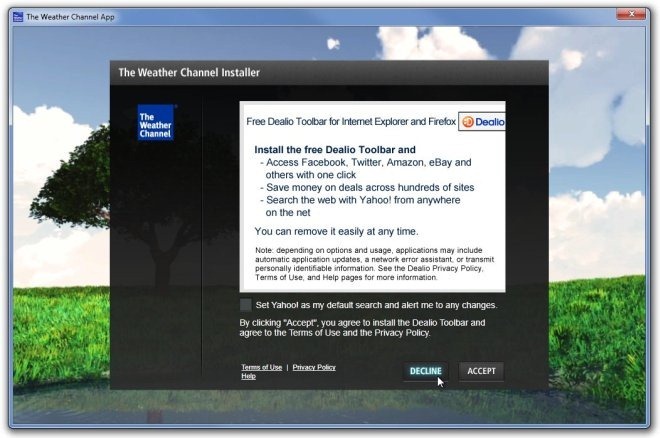Accept the Dealio Toolbar installation
Viewport: 660px width, 438px height.
(x=481, y=371)
